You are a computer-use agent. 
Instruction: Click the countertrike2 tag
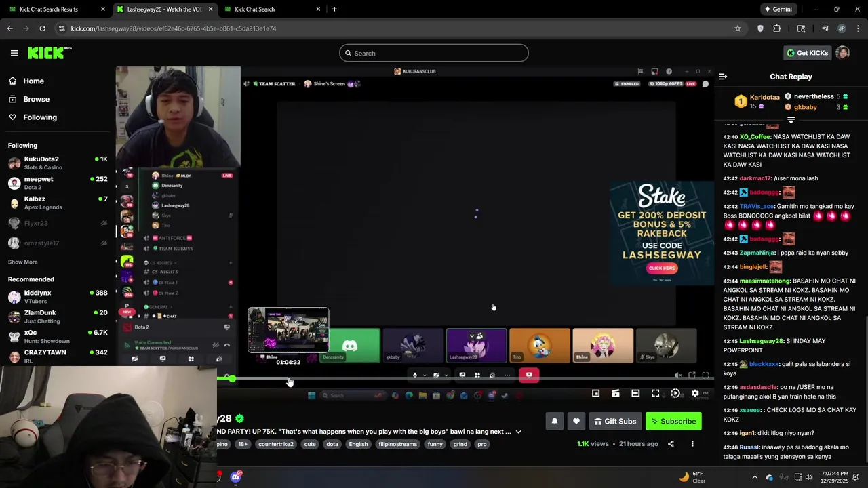[x=275, y=445]
